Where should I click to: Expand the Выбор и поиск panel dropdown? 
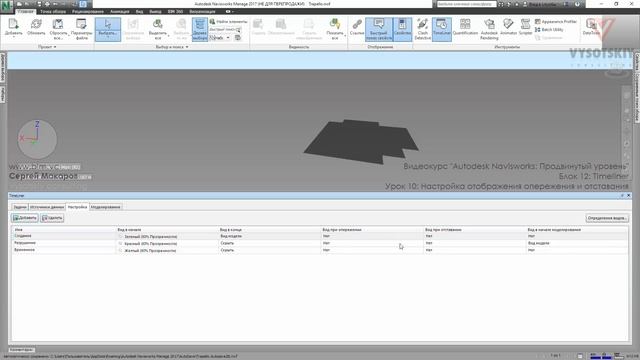coord(172,47)
